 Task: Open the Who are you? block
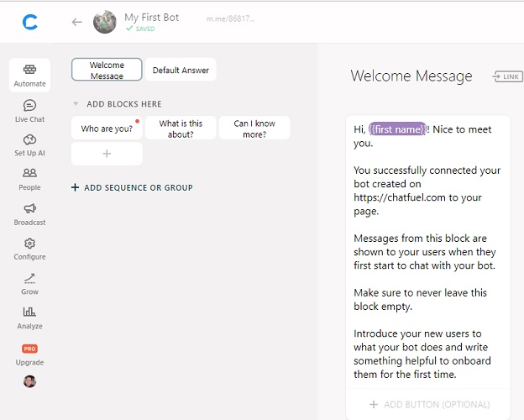[107, 128]
